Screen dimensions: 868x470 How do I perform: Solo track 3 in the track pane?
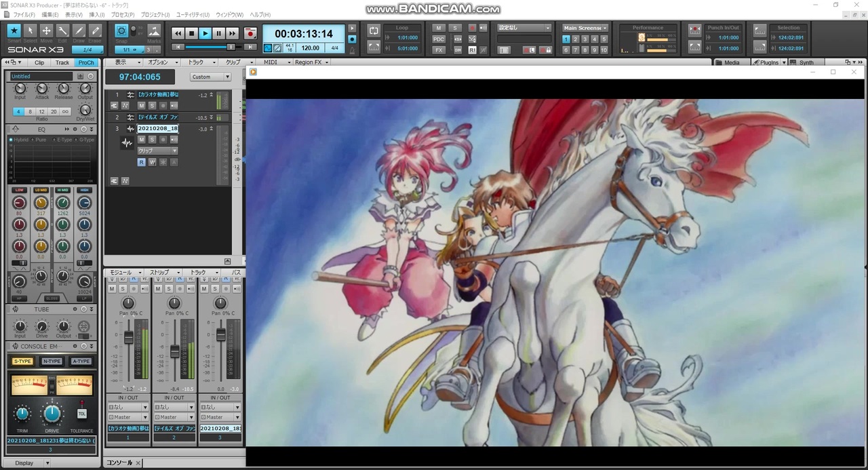[x=153, y=139]
